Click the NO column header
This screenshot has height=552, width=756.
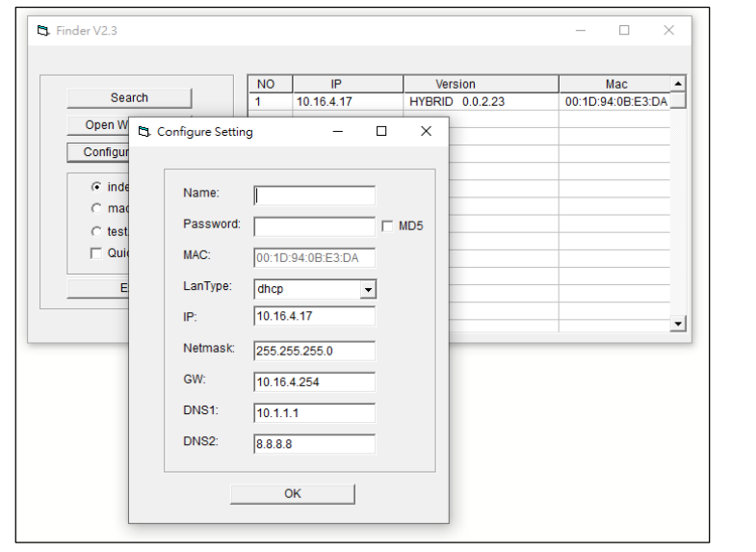tap(271, 85)
